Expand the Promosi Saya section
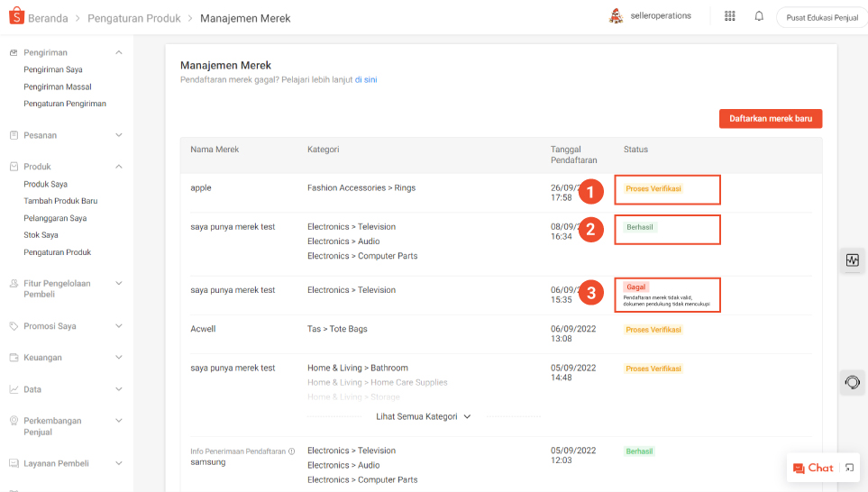Image resolution: width=868 pixels, height=492 pixels. (x=119, y=326)
